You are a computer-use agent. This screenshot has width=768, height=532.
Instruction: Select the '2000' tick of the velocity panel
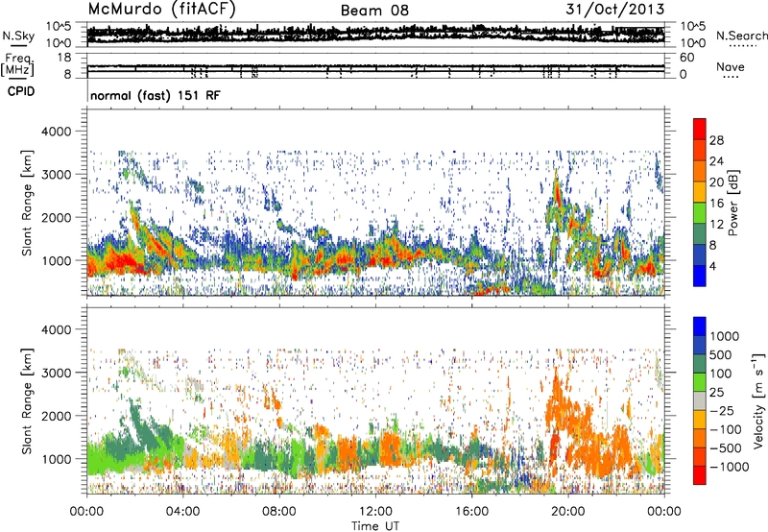pos(56,416)
